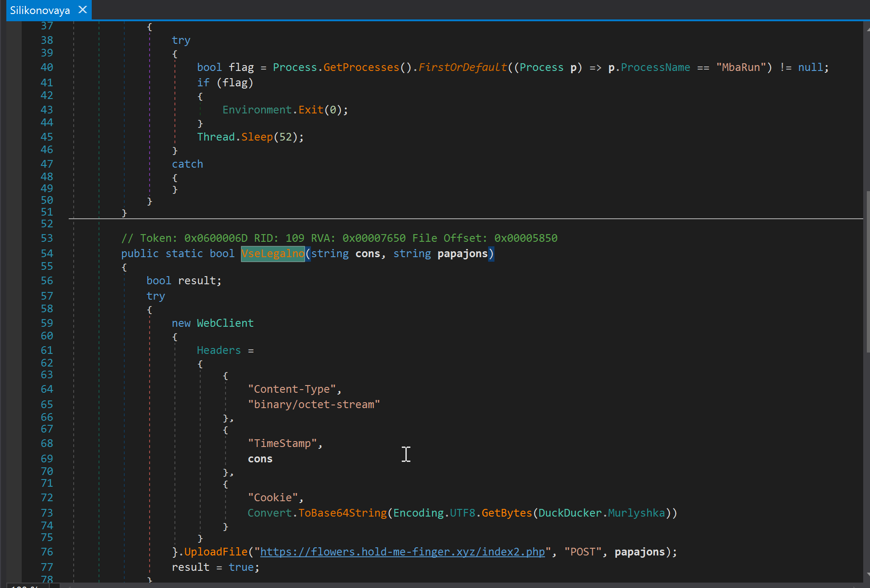The height and width of the screenshot is (588, 870).
Task: Click the UploadFile method on line 76
Action: pos(216,551)
